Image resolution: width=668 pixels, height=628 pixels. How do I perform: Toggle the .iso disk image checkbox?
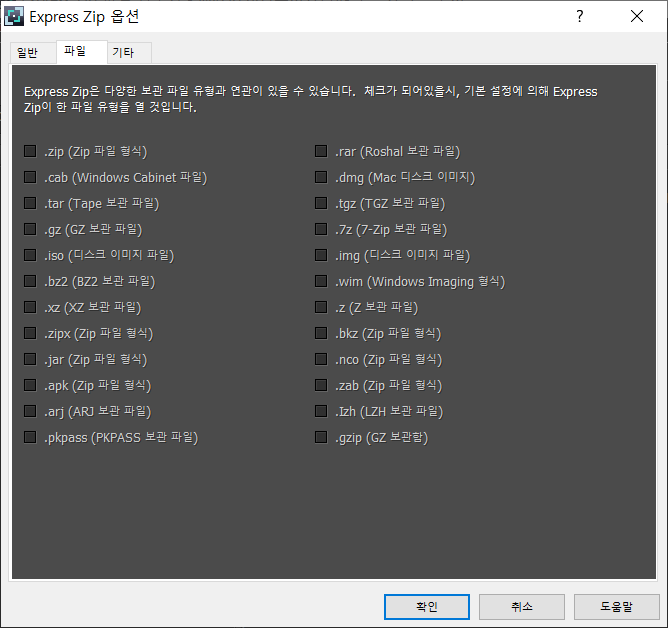pyautogui.click(x=30, y=255)
